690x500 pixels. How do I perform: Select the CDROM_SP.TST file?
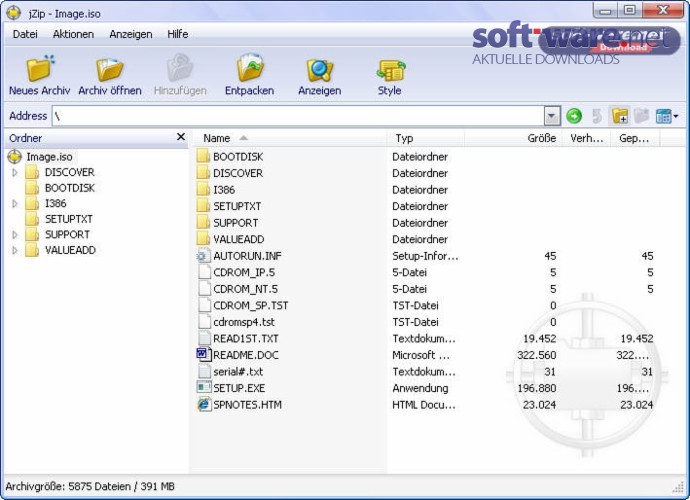click(x=250, y=305)
